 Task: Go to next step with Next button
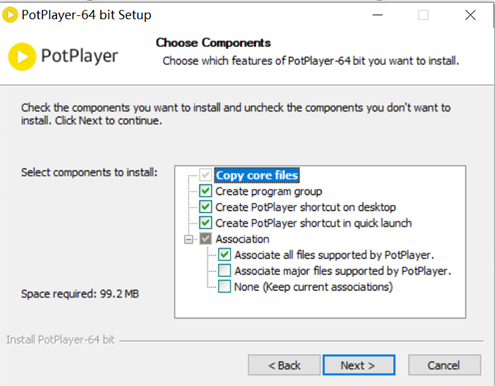tap(359, 365)
